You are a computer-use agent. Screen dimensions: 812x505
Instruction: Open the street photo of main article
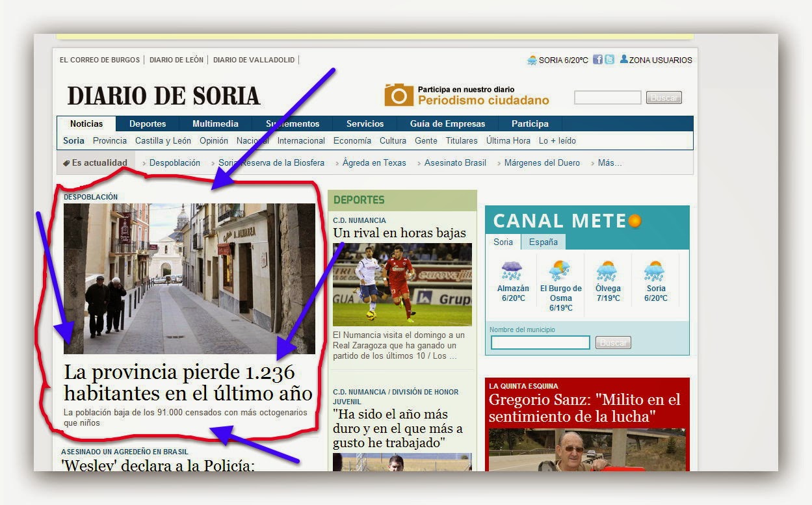pyautogui.click(x=189, y=278)
